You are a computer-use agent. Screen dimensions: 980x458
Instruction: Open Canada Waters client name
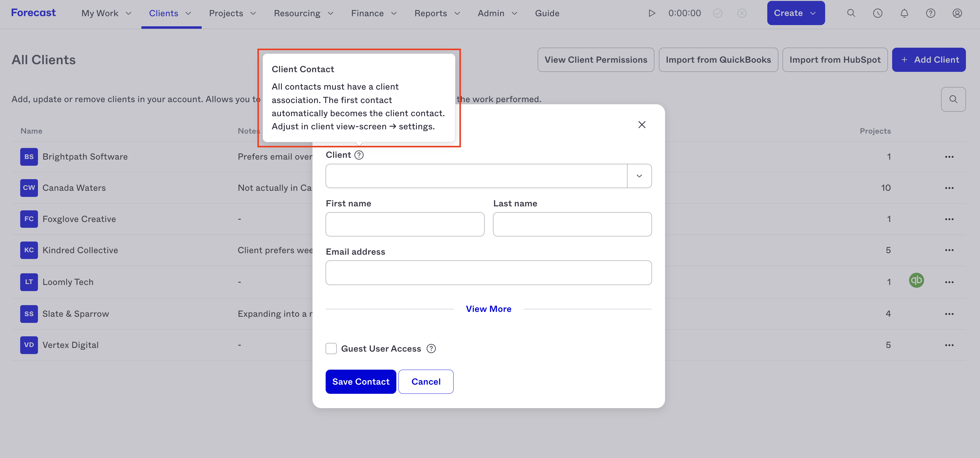(x=74, y=188)
